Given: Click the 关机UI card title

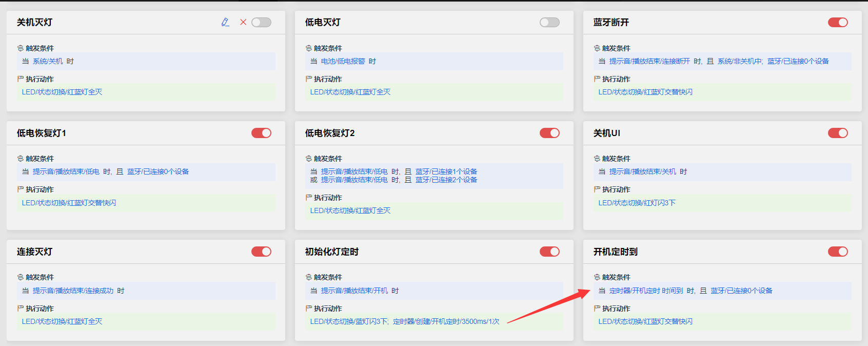Looking at the screenshot, I should [607, 133].
